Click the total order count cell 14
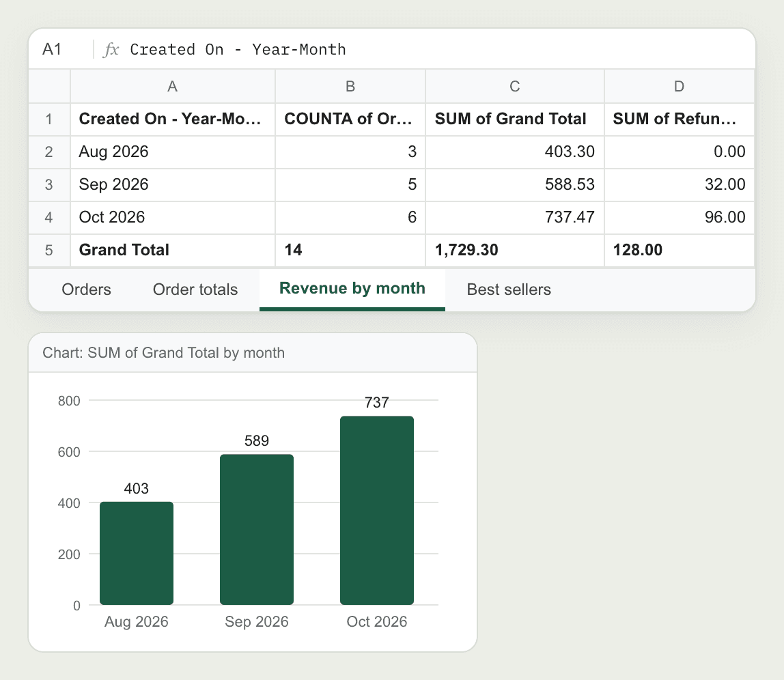784x680 pixels. (350, 250)
